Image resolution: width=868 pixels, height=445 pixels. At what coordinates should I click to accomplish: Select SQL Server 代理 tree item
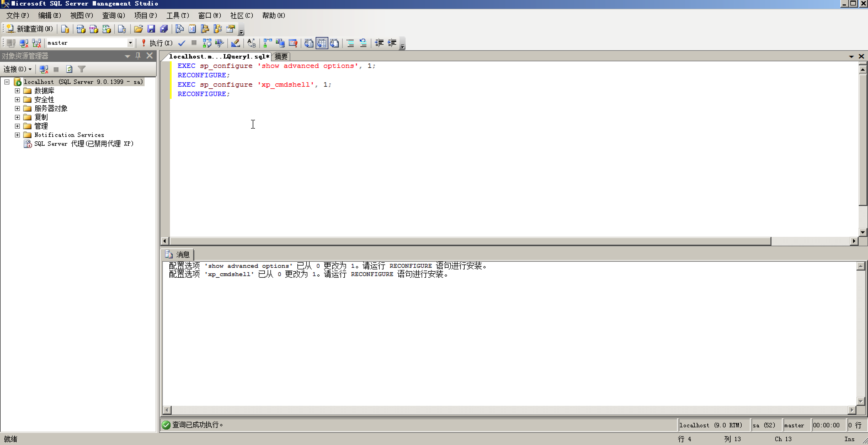tap(84, 144)
